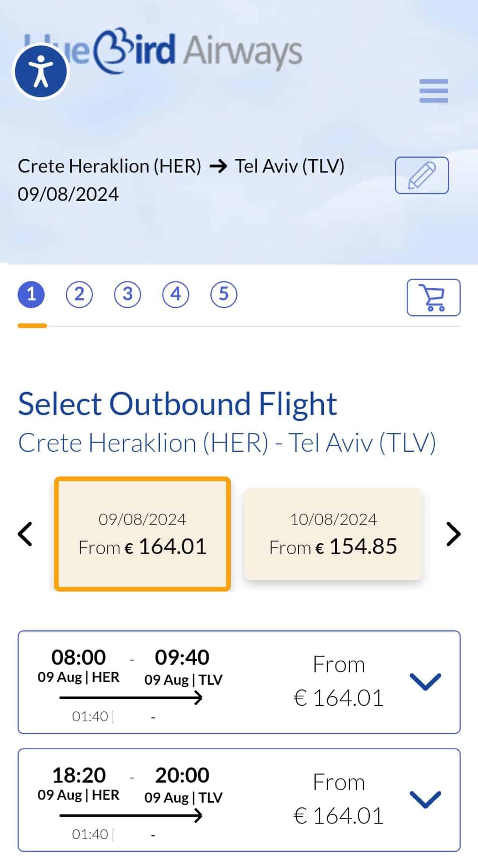The width and height of the screenshot is (478, 868).
Task: Jump to step 2 indicator
Action: [79, 294]
